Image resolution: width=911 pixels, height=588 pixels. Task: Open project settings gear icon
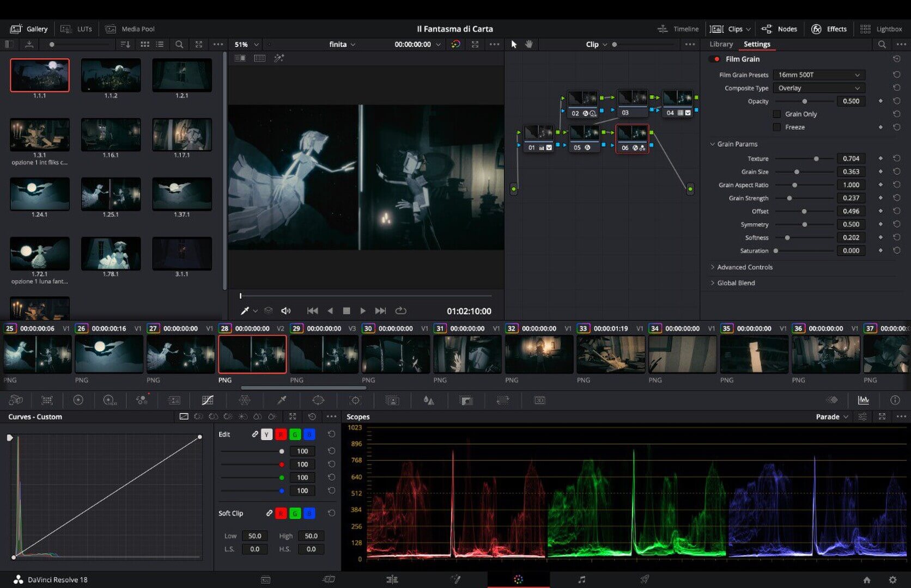coord(892,580)
